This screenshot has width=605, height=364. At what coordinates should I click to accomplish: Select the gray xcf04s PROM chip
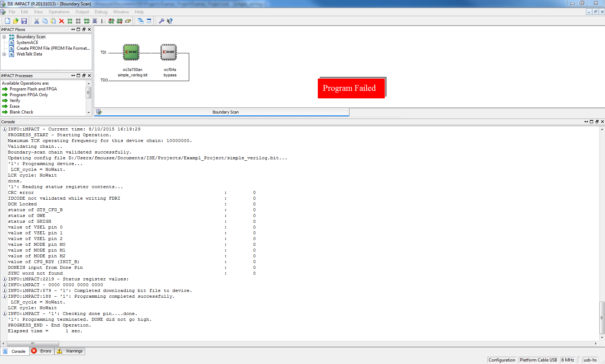[x=169, y=52]
